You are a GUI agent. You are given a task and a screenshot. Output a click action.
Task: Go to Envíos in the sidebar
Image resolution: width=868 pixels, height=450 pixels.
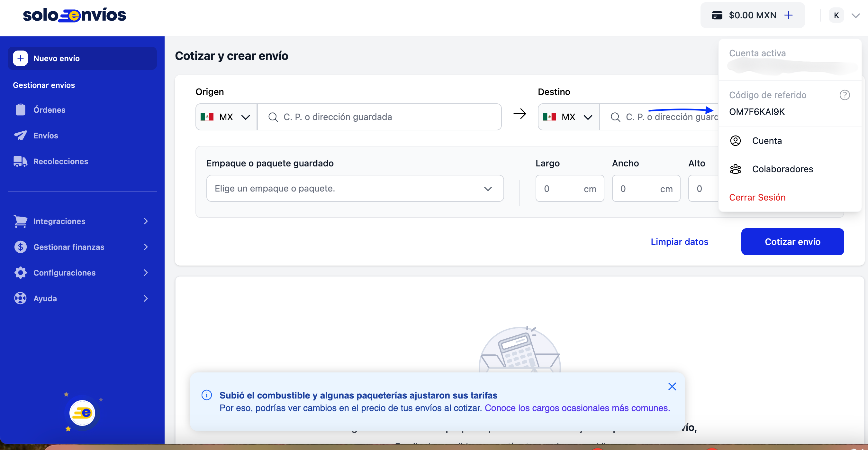point(45,136)
